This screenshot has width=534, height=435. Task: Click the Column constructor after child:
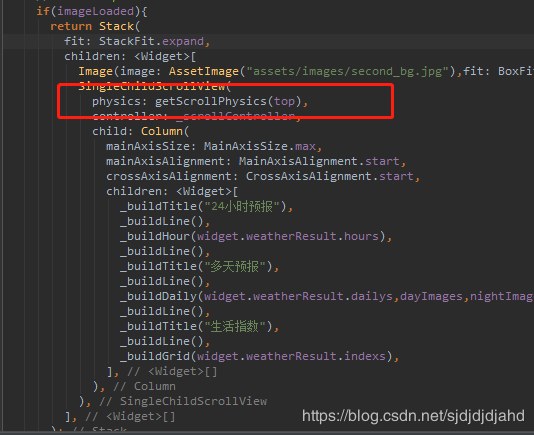162,131
